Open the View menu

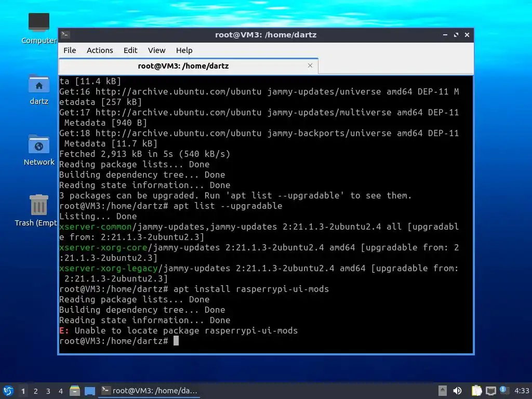click(x=156, y=50)
